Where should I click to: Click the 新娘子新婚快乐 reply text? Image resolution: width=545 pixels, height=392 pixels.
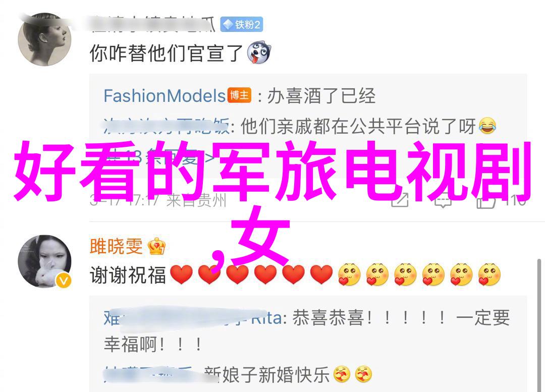pos(267,374)
